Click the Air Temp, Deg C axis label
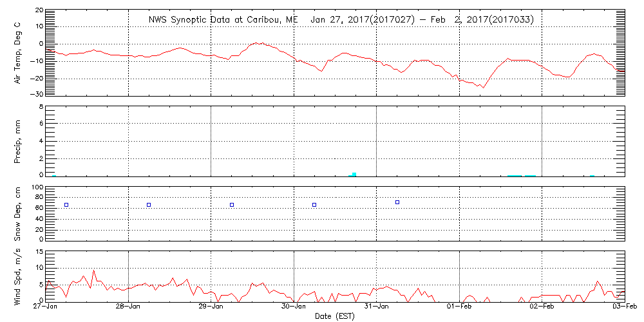 (17, 53)
